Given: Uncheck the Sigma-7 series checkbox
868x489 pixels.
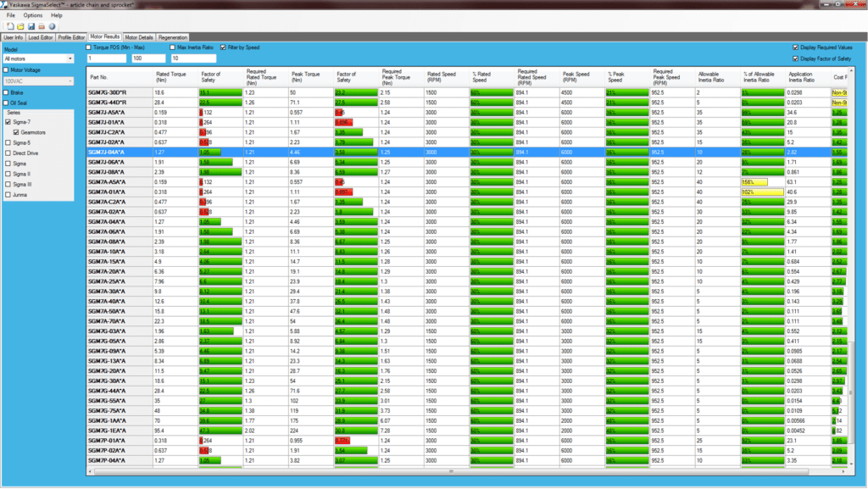Looking at the screenshot, I should click(8, 122).
